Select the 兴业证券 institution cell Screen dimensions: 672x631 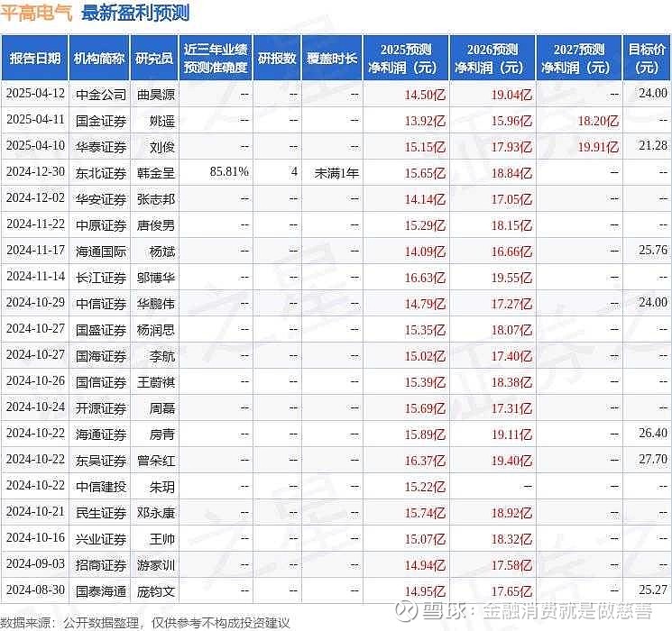101,539
